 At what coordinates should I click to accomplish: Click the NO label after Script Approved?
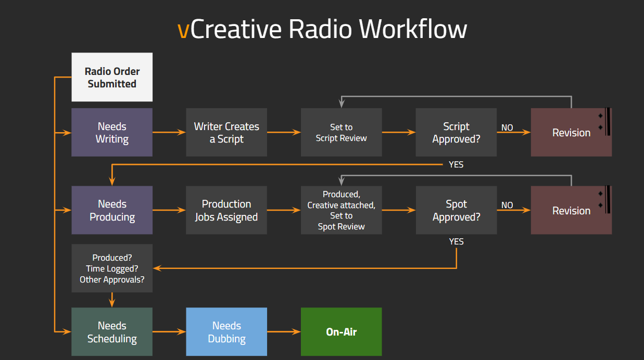tap(507, 127)
